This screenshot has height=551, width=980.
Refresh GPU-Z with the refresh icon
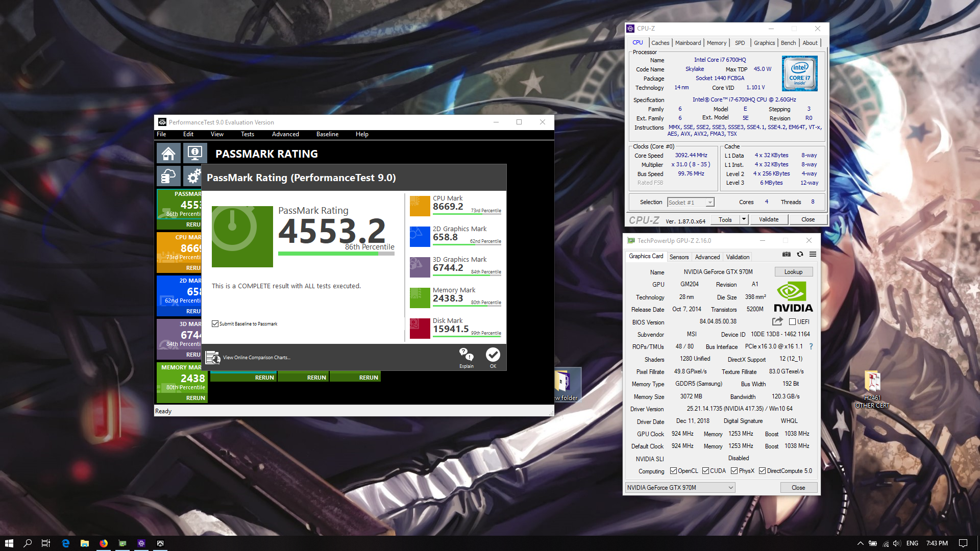click(800, 254)
